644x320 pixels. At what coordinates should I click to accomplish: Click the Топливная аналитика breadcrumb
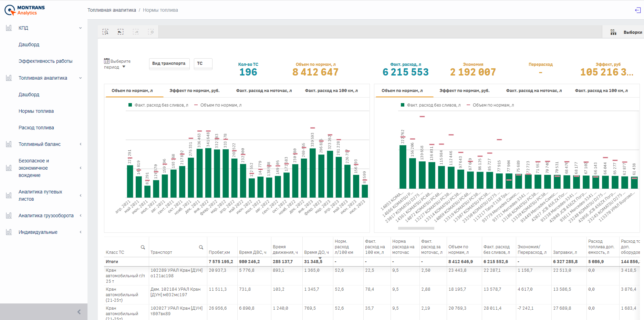(112, 10)
